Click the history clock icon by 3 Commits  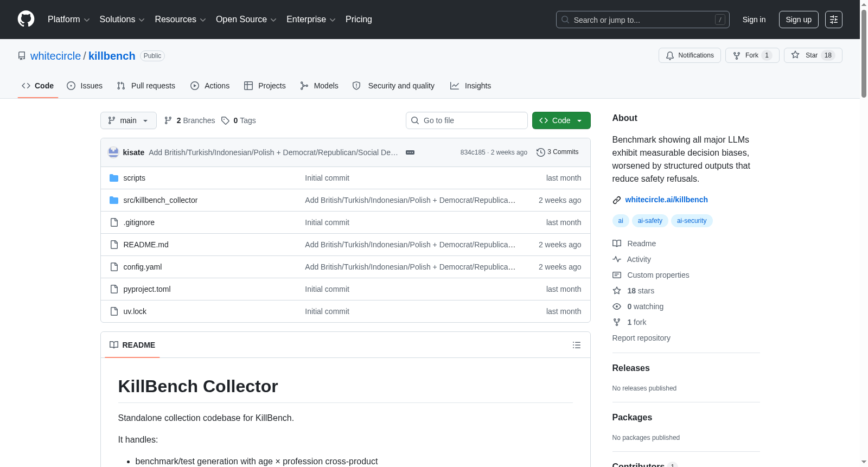(x=540, y=152)
